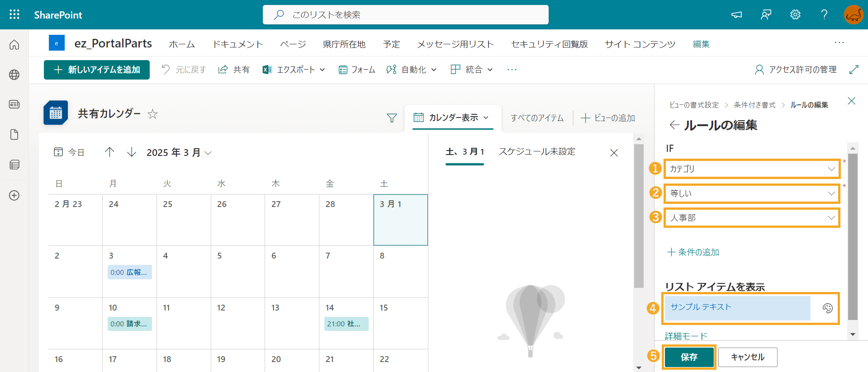Go to next month with down arrow
868x372 pixels.
pos(132,152)
